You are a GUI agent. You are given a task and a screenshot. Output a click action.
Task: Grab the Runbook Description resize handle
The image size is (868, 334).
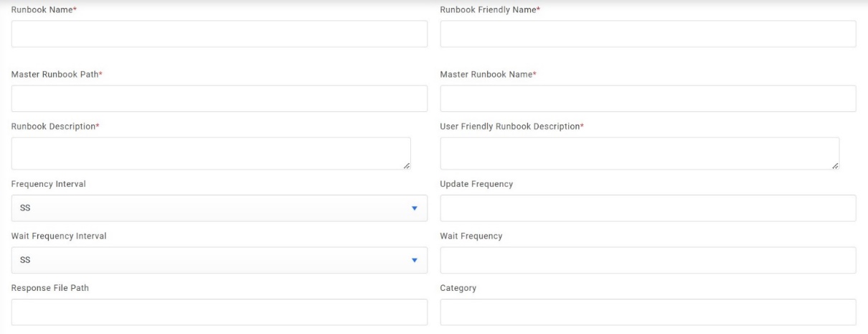point(407,166)
